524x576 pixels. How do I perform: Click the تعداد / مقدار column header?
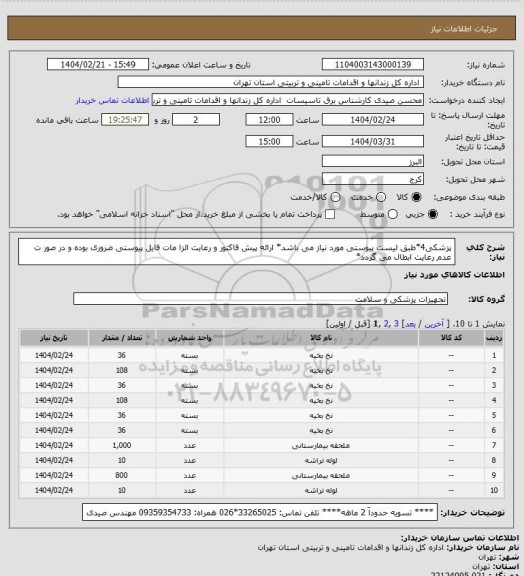pyautogui.click(x=122, y=338)
